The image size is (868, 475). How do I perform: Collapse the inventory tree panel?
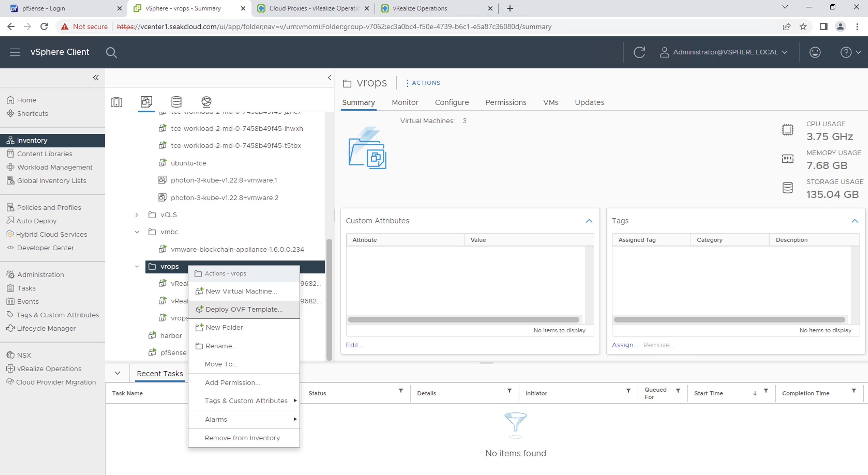click(330, 78)
